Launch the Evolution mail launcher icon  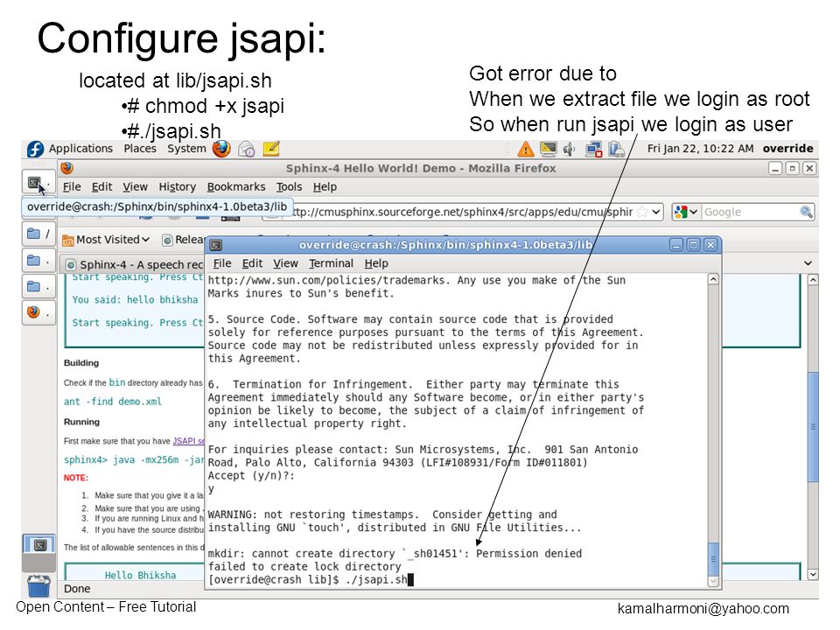(247, 149)
